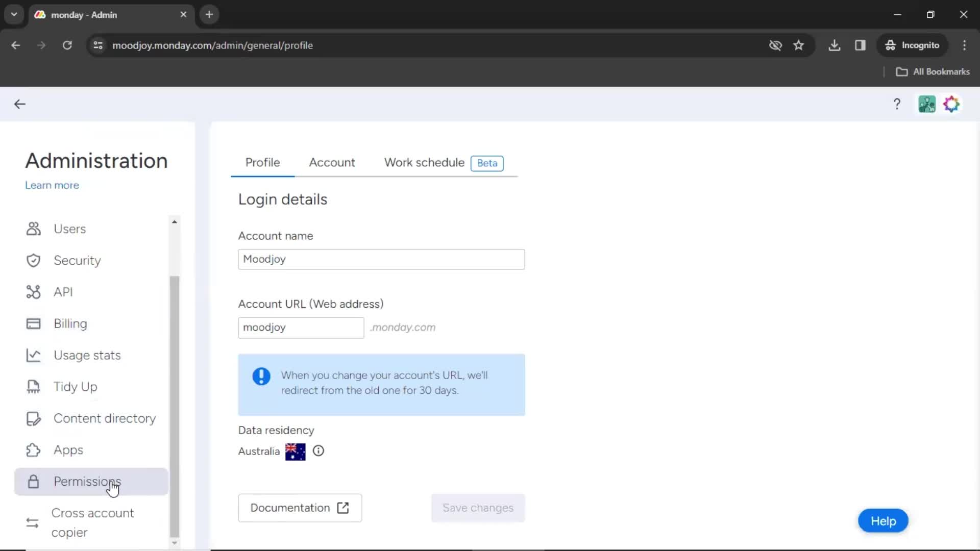Click the sidebar vertical scrollbar thumb
980x551 pixels.
click(x=175, y=407)
